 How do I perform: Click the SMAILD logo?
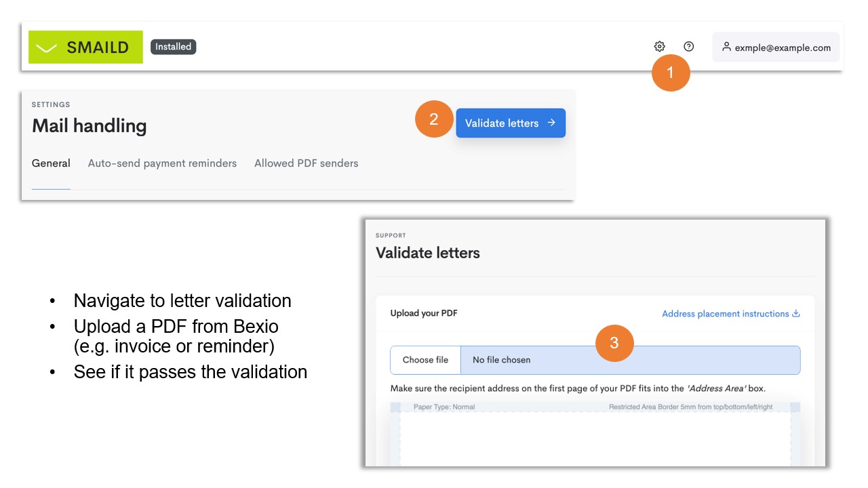click(x=85, y=47)
